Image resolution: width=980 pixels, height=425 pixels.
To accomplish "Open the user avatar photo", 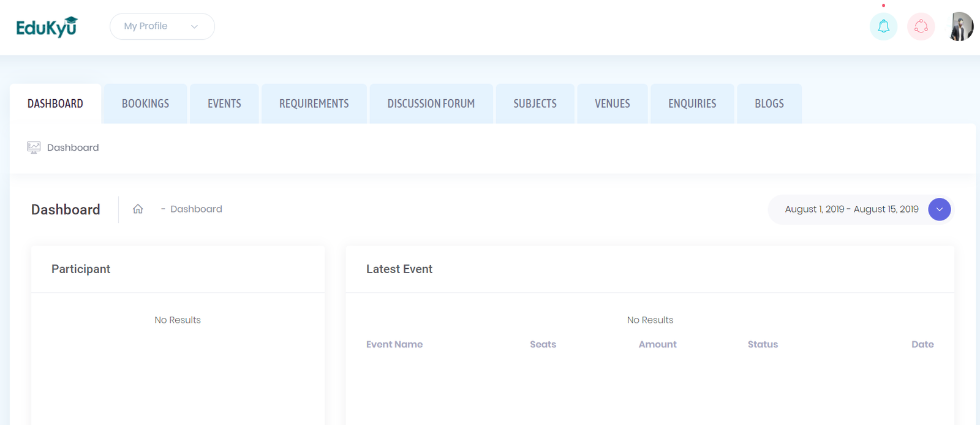I will coord(961,26).
